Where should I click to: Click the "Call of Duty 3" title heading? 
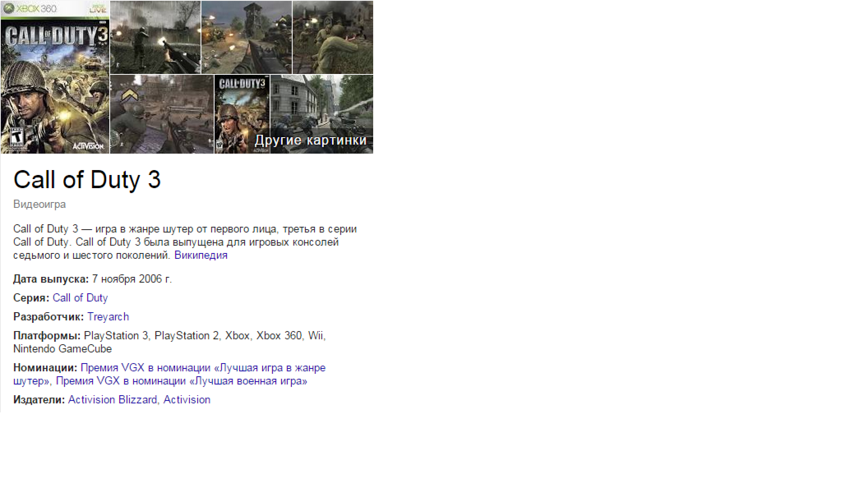[87, 180]
